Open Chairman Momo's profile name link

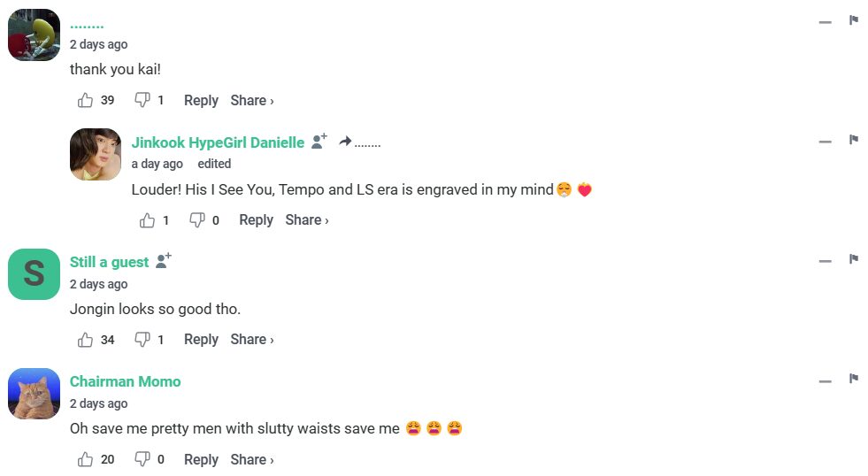125,381
